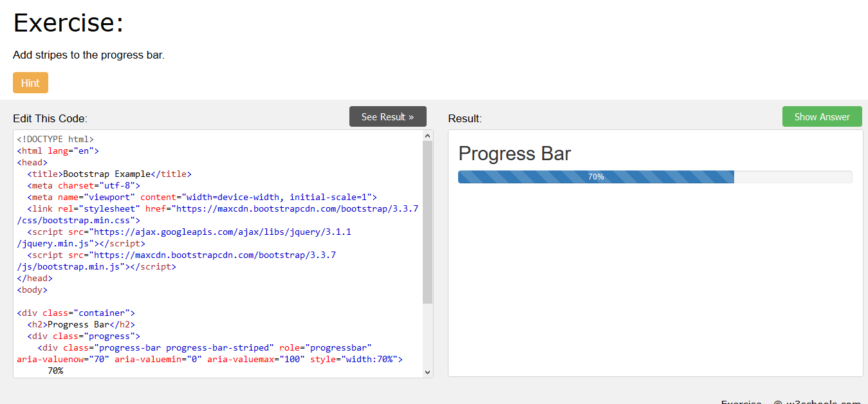
Task: Click the code editor vertical scrollbar thumb
Action: [x=428, y=222]
